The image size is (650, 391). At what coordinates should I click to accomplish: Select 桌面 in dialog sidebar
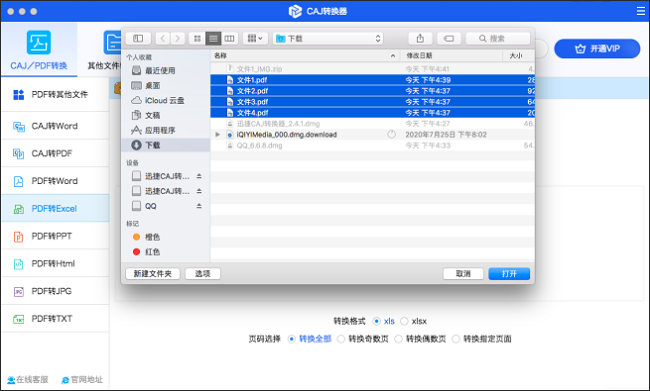click(166, 85)
